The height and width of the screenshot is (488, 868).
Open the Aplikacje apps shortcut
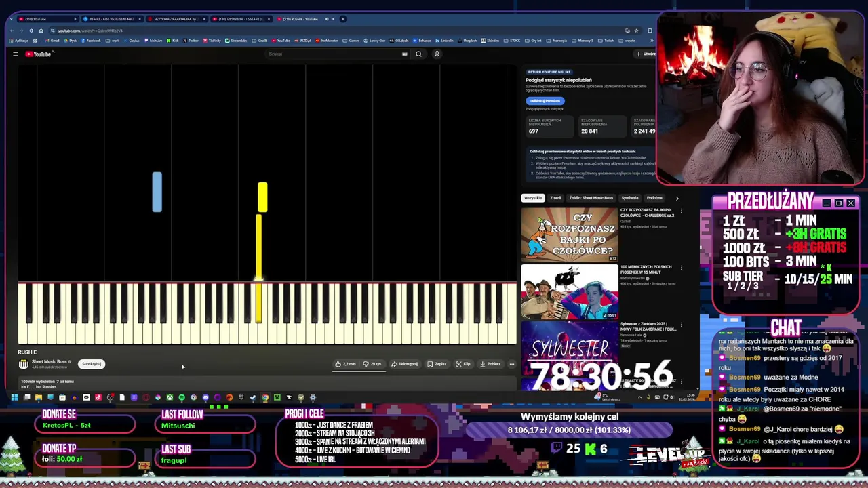click(x=19, y=40)
